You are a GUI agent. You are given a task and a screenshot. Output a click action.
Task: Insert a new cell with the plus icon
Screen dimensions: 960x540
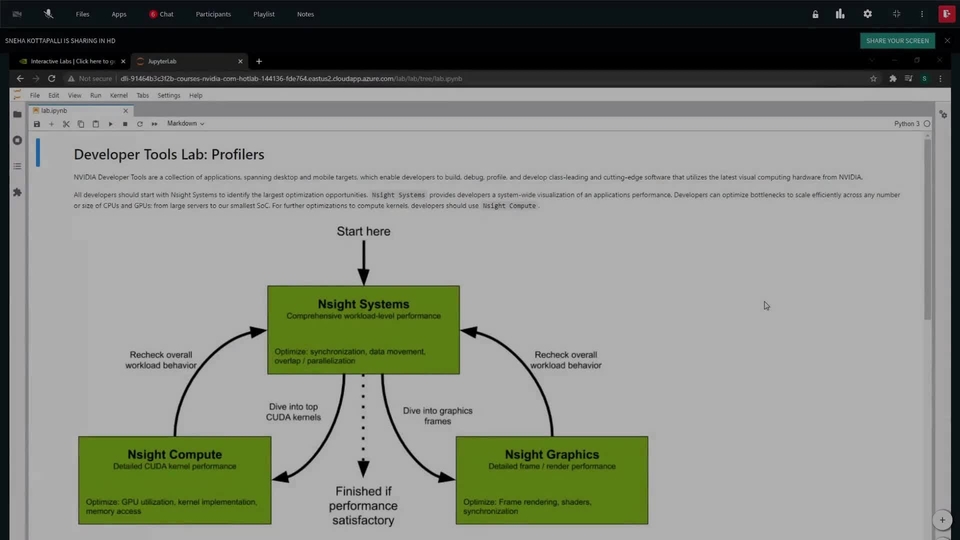[52, 124]
